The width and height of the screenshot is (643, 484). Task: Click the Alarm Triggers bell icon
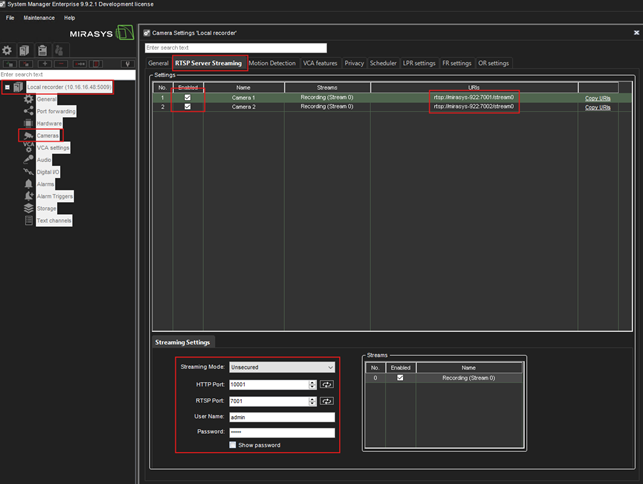28,196
